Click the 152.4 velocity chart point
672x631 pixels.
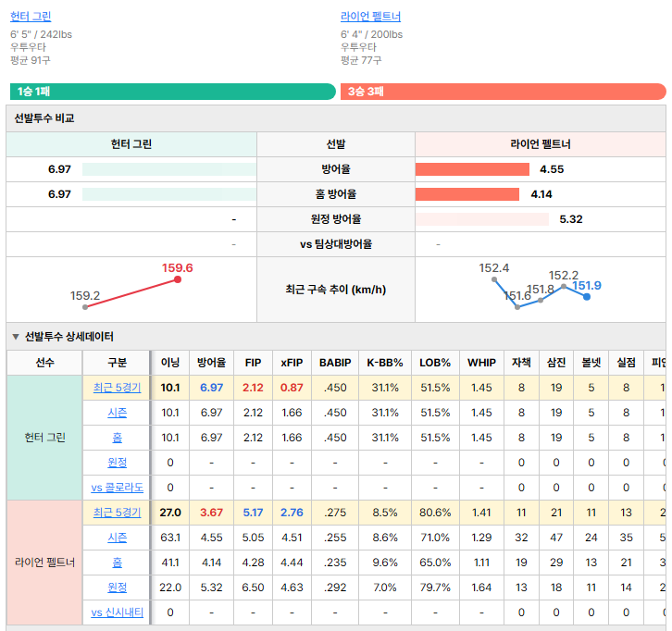(x=494, y=279)
